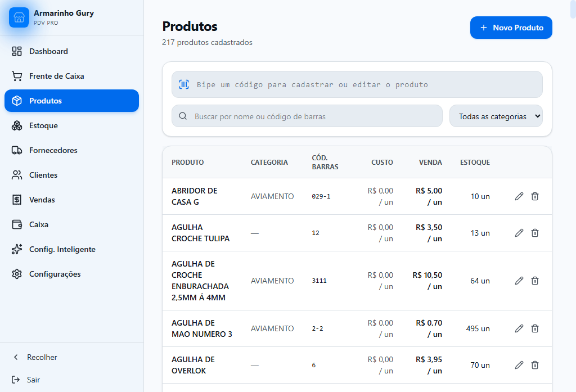Click sale price R$ 3,95 / un
Image resolution: width=576 pixels, height=392 pixels.
(429, 365)
